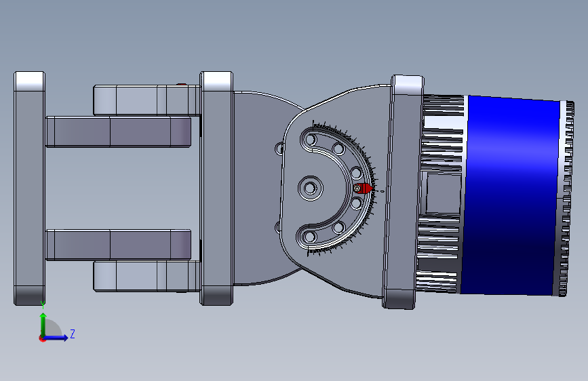Select the leftmost vertical end plate
Viewport: 588px width, 381px height.
click(29, 188)
